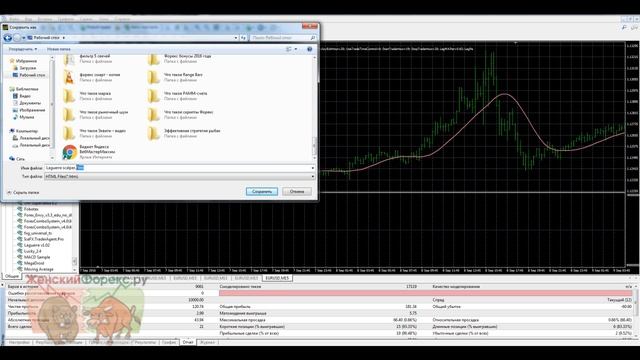Open the Тип файла dropdown
The image size is (640, 360).
pyautogui.click(x=180, y=177)
